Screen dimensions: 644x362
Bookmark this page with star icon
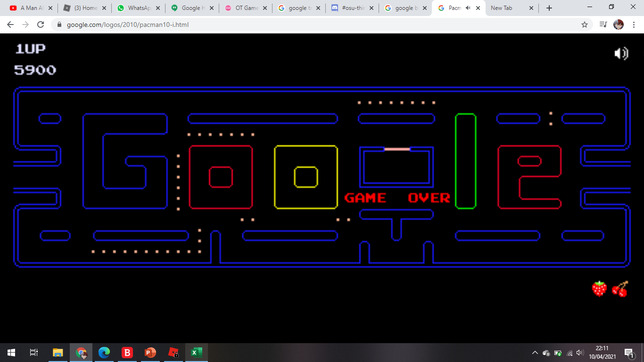pos(585,25)
